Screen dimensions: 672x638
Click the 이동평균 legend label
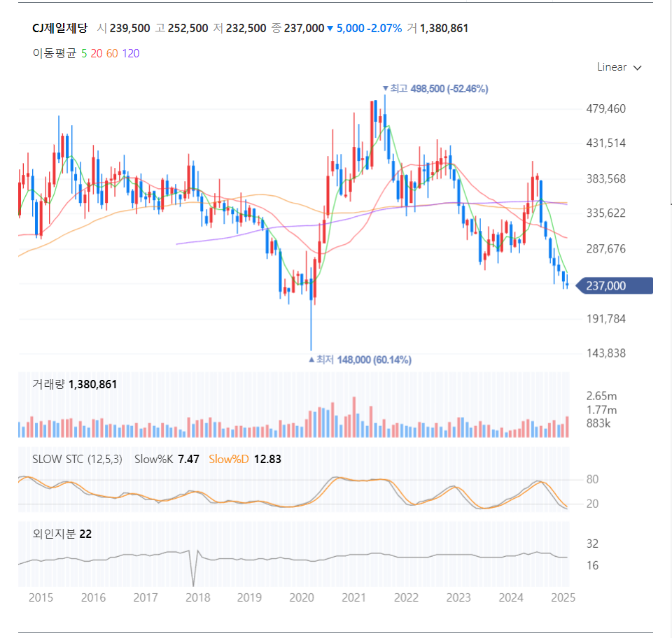pos(55,54)
